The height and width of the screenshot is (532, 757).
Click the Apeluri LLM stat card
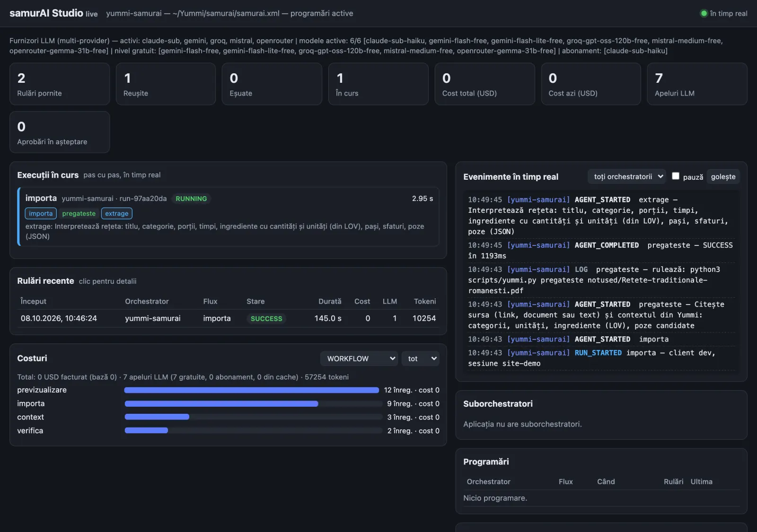697,84
